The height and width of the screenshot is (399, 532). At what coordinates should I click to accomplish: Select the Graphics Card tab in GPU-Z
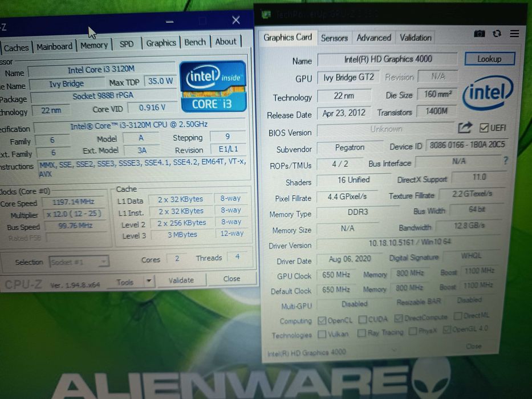click(x=288, y=37)
